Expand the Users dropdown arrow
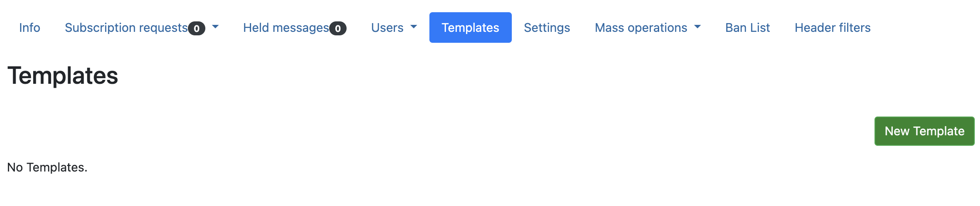Viewport: 980px width, 206px height. (x=414, y=27)
